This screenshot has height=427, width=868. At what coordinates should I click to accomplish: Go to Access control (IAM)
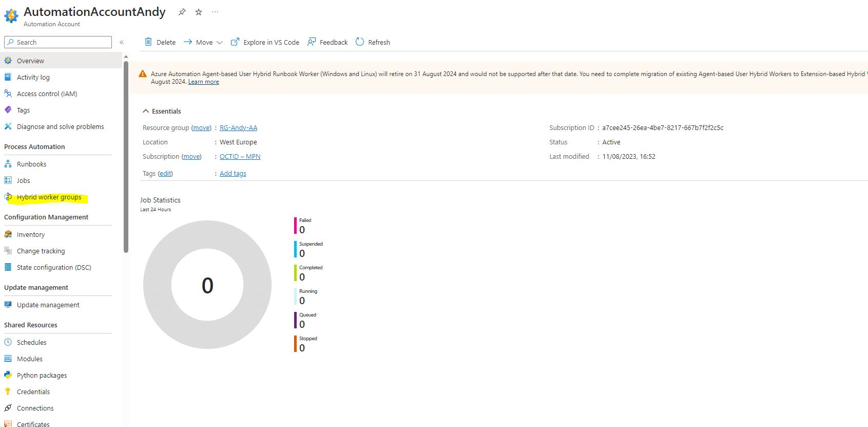coord(47,94)
